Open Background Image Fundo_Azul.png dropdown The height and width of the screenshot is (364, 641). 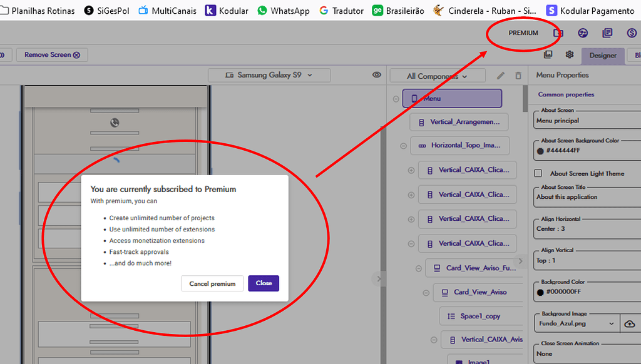[x=577, y=323]
